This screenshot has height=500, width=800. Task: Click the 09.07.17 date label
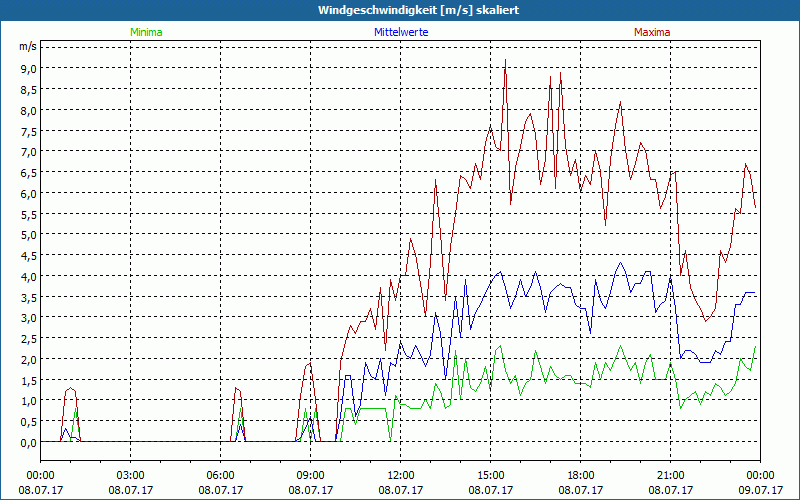(761, 490)
